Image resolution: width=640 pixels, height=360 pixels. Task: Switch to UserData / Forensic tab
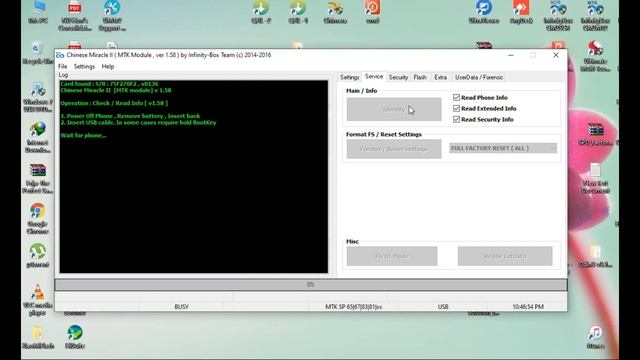tap(479, 77)
